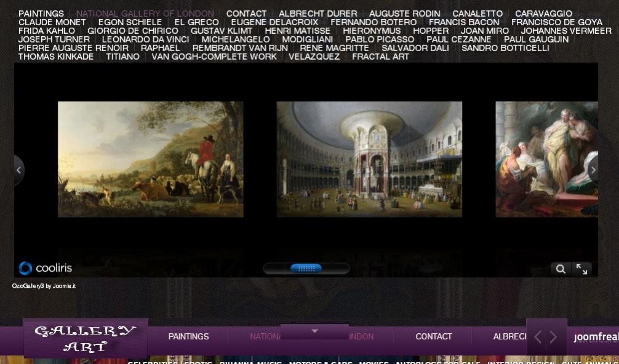Open Sandro Botticelli gallery link

click(505, 48)
